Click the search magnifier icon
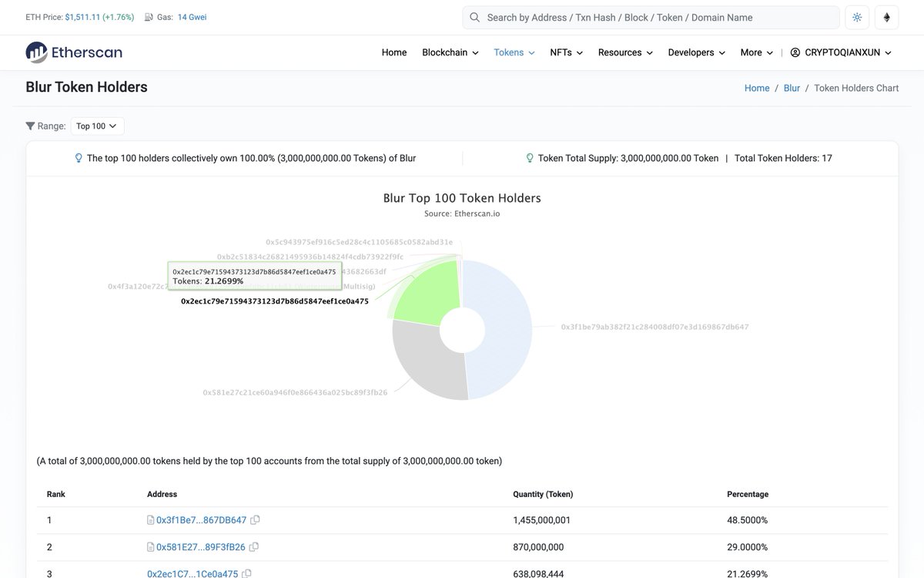This screenshot has width=924, height=578. tap(474, 18)
